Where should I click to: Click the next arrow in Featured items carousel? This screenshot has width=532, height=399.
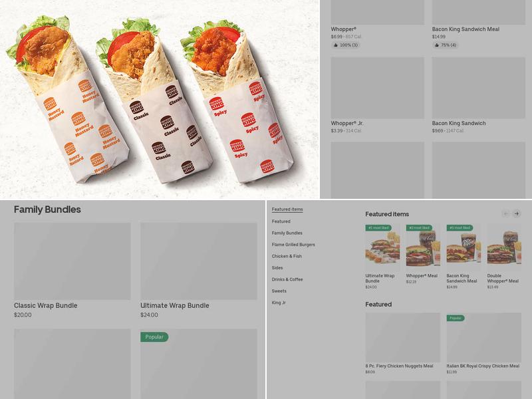point(517,213)
